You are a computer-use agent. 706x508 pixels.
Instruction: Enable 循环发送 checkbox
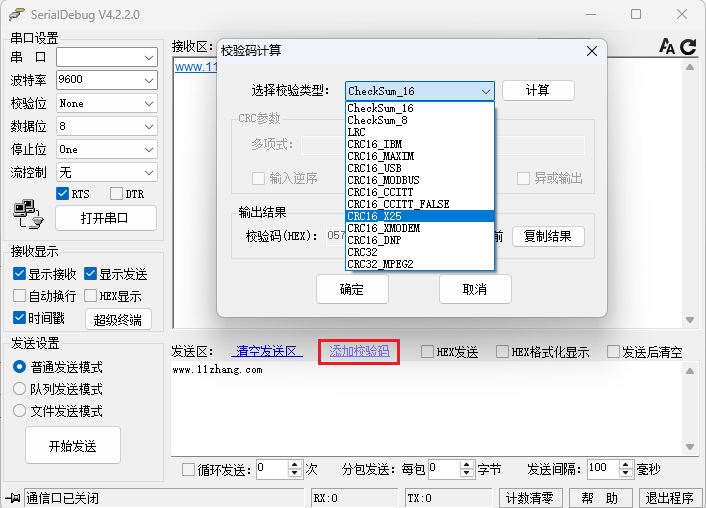[x=188, y=470]
